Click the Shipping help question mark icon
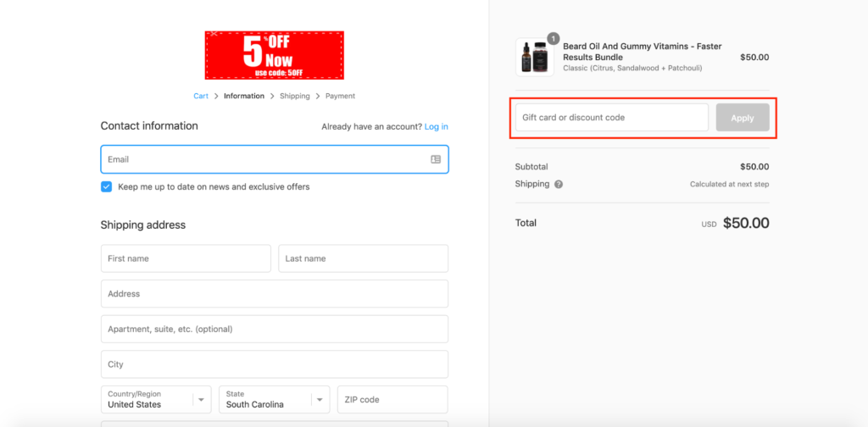The height and width of the screenshot is (427, 868). (x=559, y=184)
